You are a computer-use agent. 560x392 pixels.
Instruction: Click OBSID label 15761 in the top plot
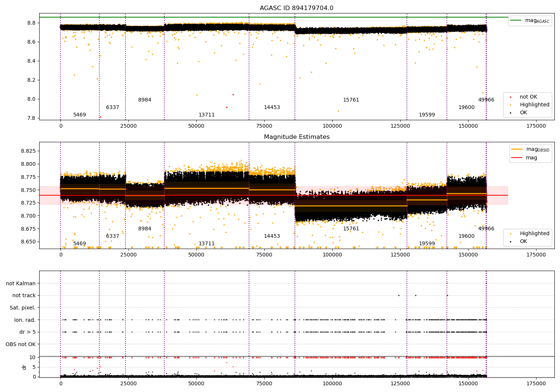click(x=351, y=100)
